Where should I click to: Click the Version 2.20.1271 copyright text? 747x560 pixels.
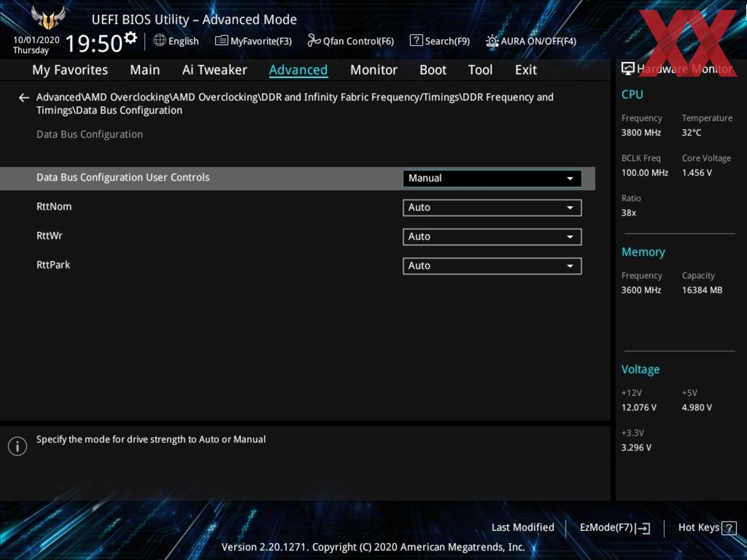tap(373, 547)
